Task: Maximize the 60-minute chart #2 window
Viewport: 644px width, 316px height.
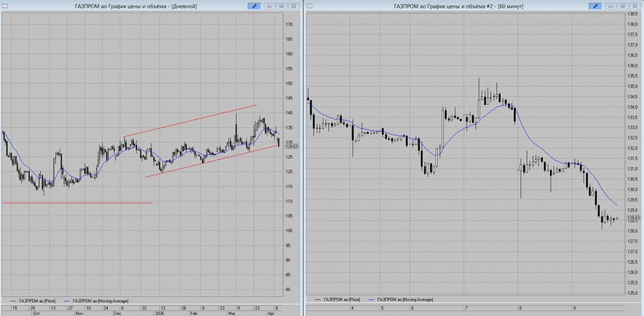Action: (623, 6)
